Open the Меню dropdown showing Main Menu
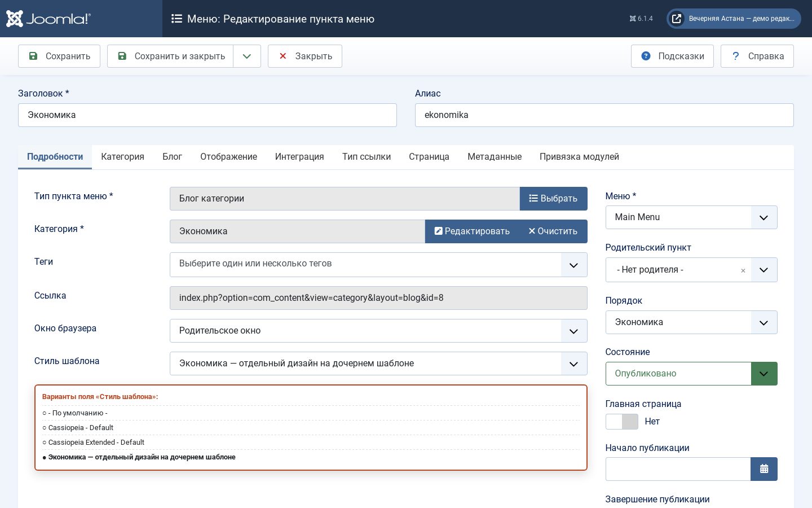 691,217
